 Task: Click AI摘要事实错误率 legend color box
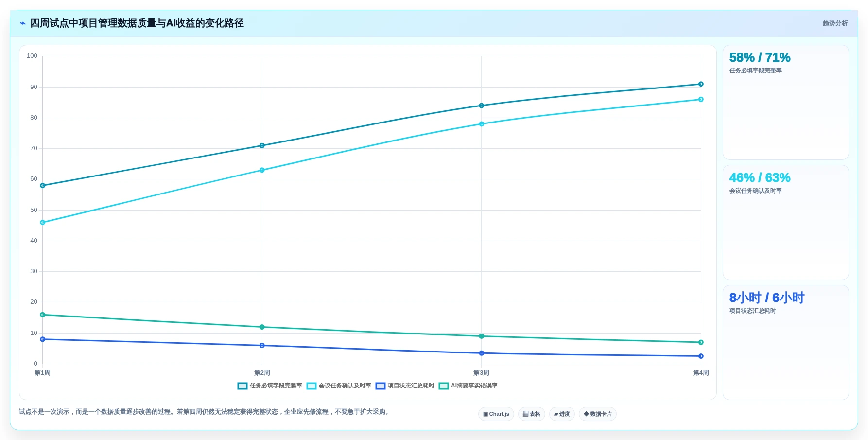click(444, 386)
